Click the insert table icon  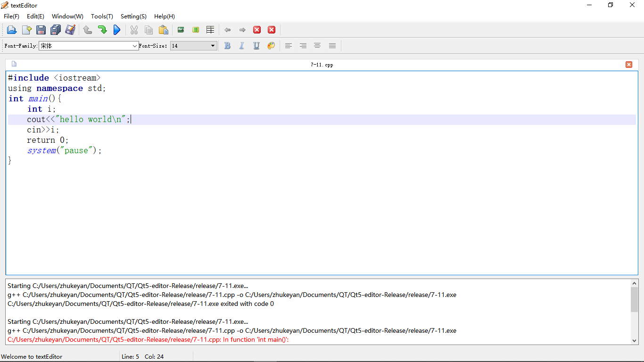tap(210, 30)
